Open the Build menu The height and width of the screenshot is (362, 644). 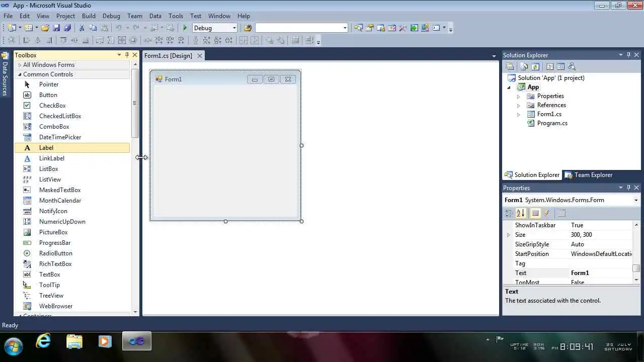(x=89, y=16)
